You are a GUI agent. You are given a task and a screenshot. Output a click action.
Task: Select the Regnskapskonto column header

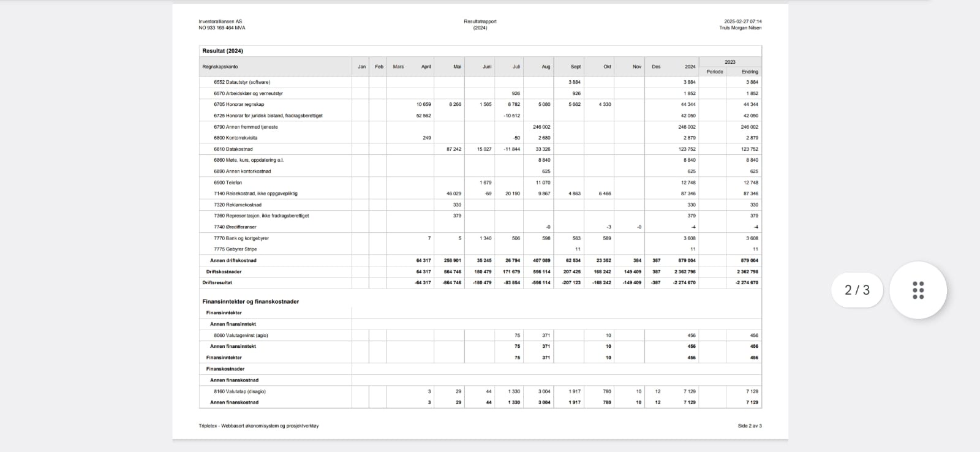[221, 67]
